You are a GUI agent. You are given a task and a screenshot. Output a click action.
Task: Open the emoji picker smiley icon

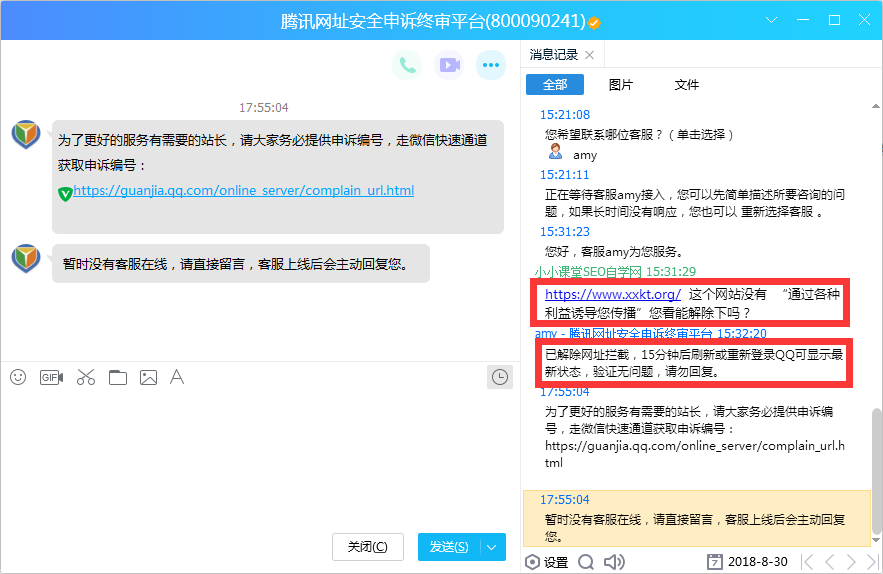18,377
